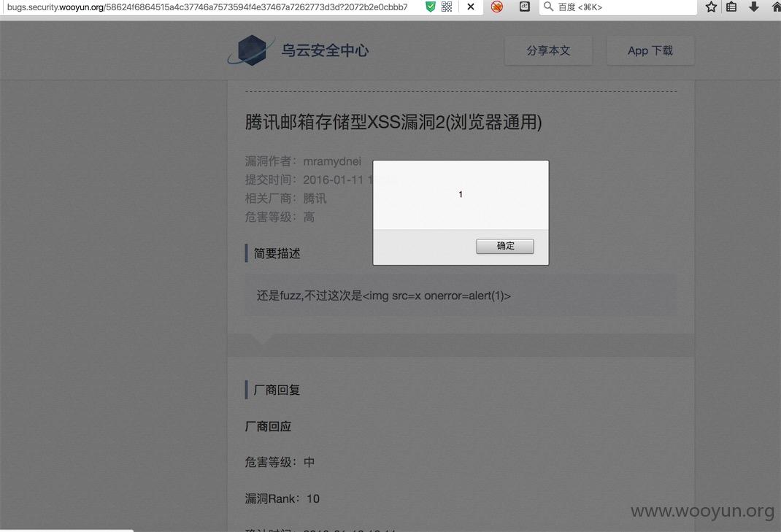Click the description text with img src=x onerror

click(383, 296)
